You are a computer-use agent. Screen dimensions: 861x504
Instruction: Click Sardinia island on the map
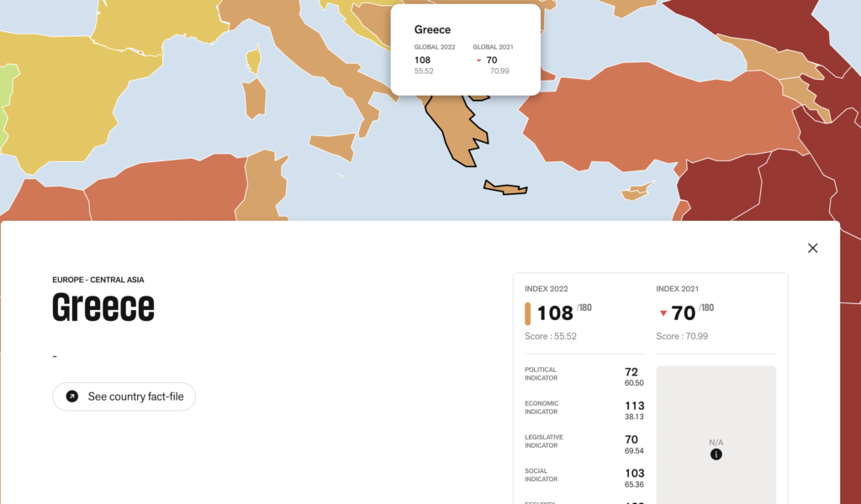[254, 98]
